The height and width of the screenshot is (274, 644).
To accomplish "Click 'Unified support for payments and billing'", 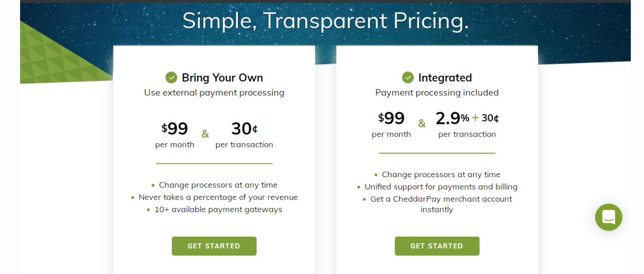I will click(x=441, y=187).
